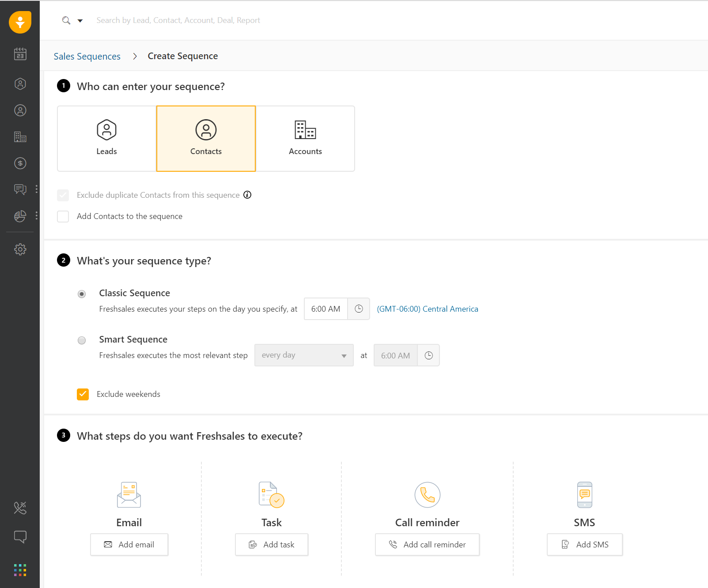Select the Smart Sequence radio button
The height and width of the screenshot is (588, 708).
coord(82,340)
